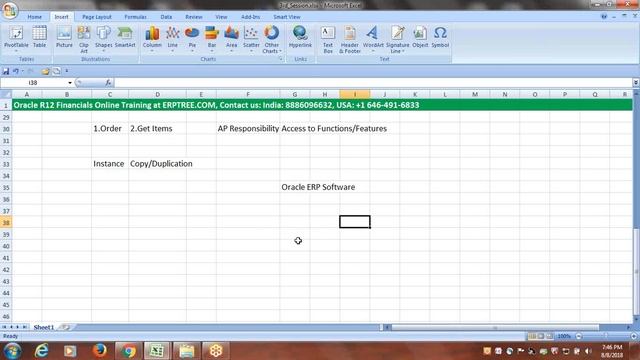Switch to the Review tab
The width and height of the screenshot is (640, 360).
point(193,17)
